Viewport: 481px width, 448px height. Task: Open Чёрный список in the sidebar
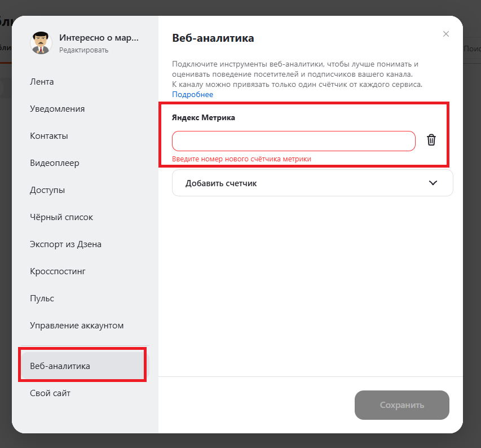pyautogui.click(x=61, y=217)
